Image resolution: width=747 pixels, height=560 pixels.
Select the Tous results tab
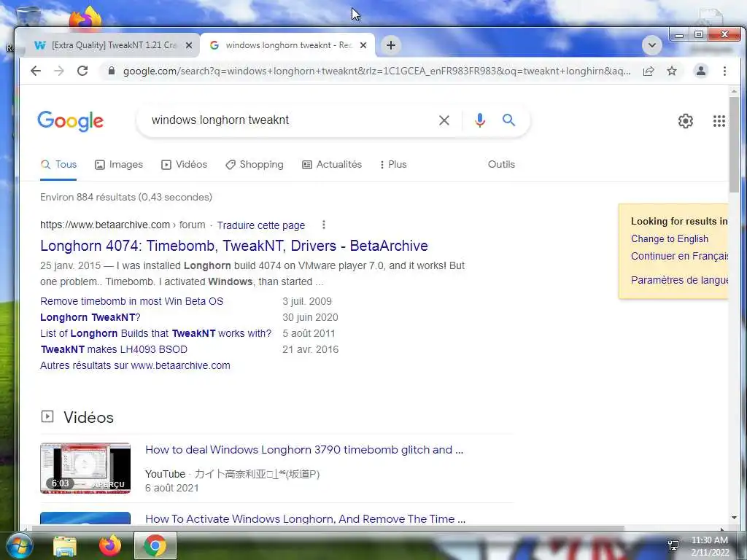[x=58, y=165]
